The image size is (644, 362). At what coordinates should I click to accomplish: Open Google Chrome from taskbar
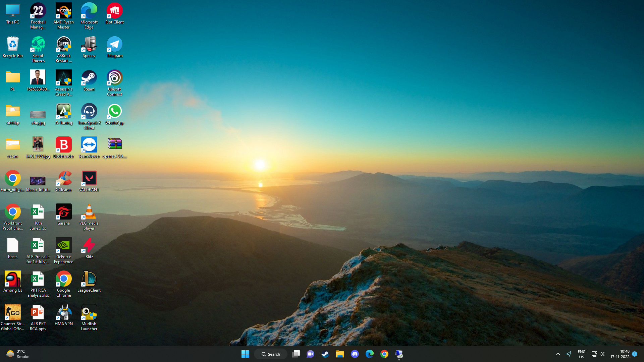[384, 354]
